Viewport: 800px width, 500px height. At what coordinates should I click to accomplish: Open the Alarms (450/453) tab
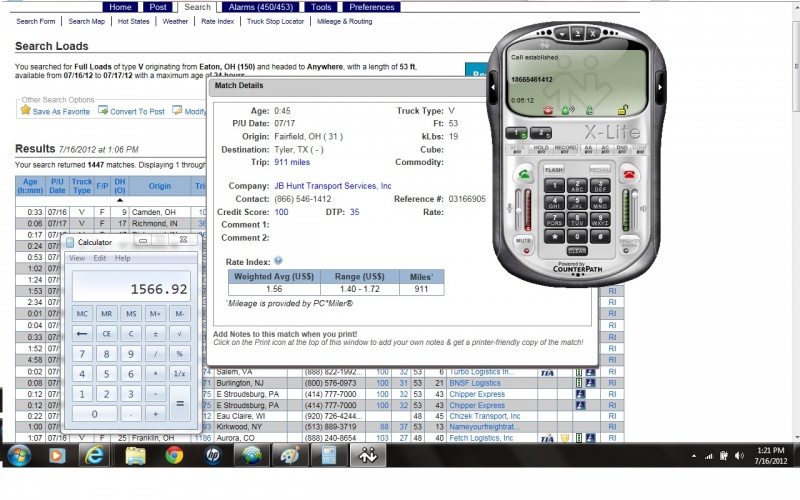point(261,7)
